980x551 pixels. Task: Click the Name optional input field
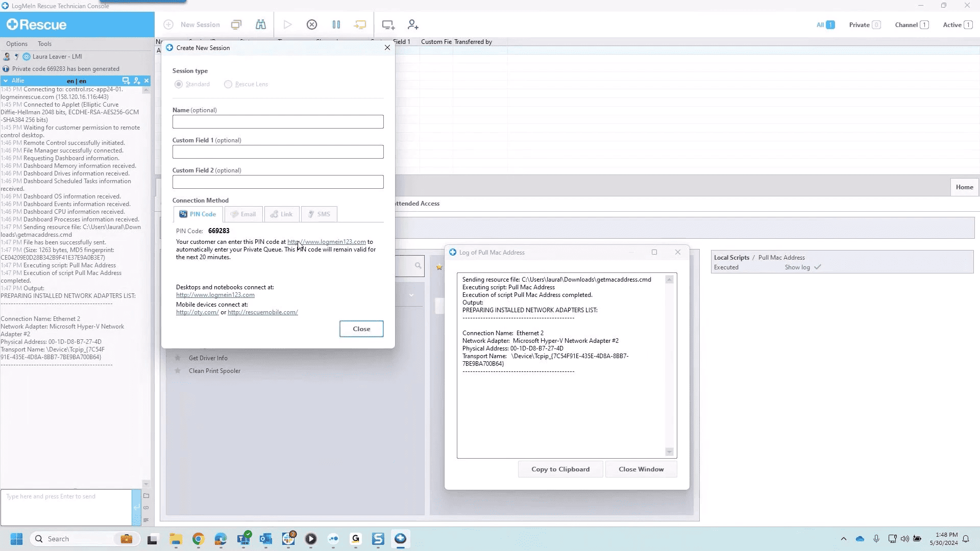278,121
